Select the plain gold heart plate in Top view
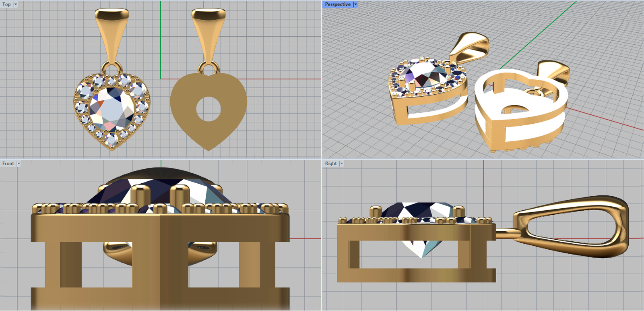This screenshot has width=644, height=311. click(208, 112)
